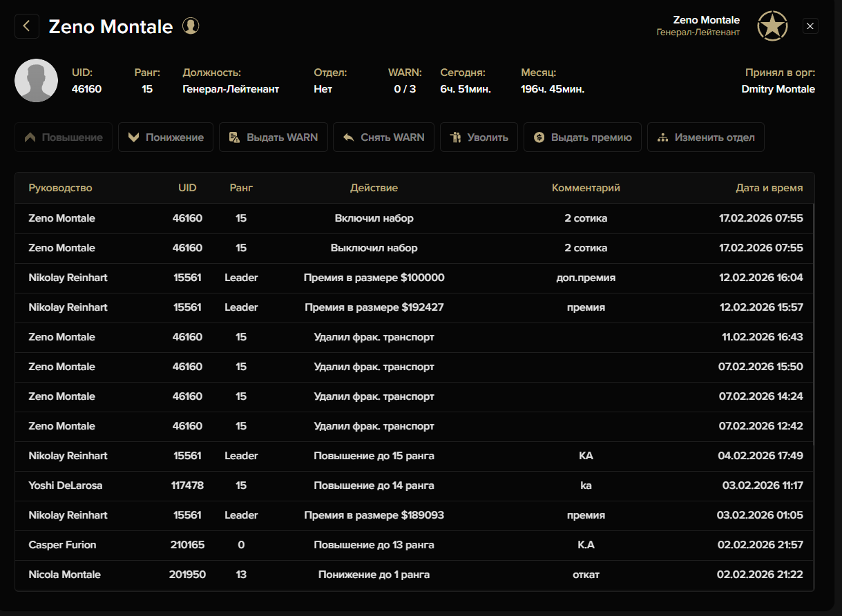This screenshot has height=616, width=842.
Task: Click the back arrow button
Action: [x=27, y=26]
